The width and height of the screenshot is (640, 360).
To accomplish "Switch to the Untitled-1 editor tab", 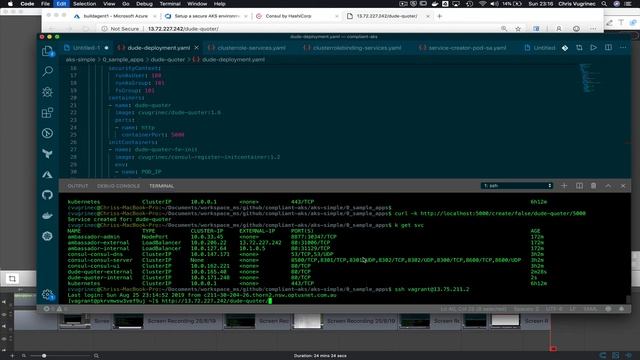I will coord(87,48).
